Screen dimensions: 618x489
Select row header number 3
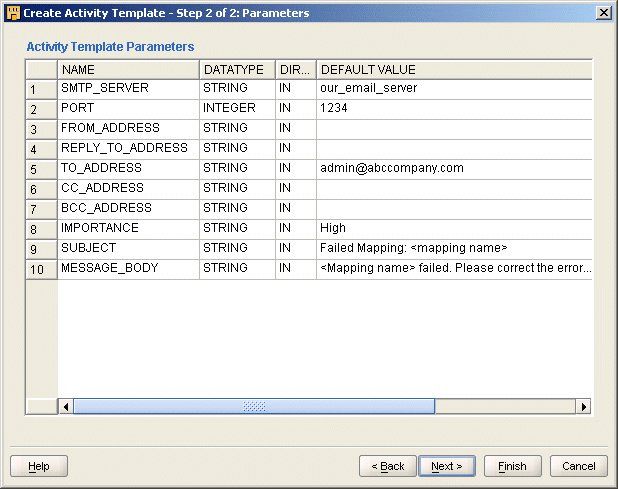pyautogui.click(x=41, y=129)
